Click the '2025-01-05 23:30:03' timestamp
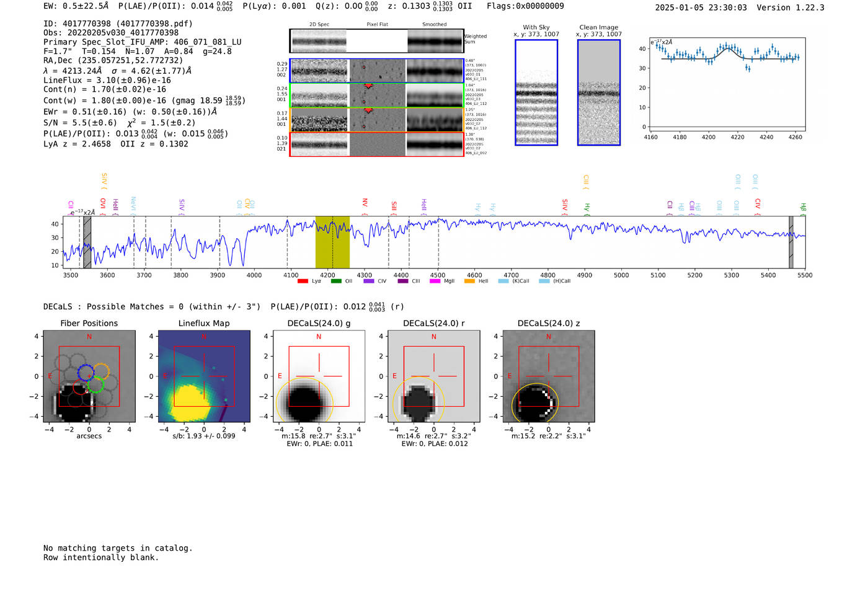The width and height of the screenshot is (868, 591). pyautogui.click(x=701, y=7)
